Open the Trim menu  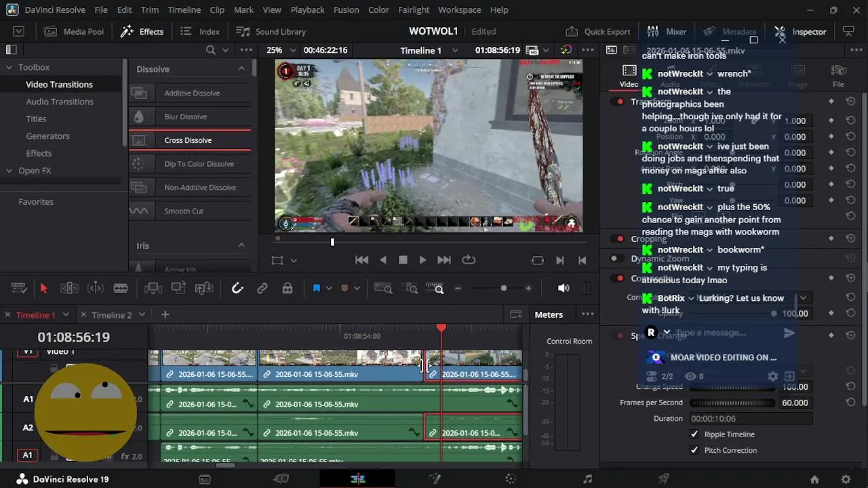[x=150, y=9]
